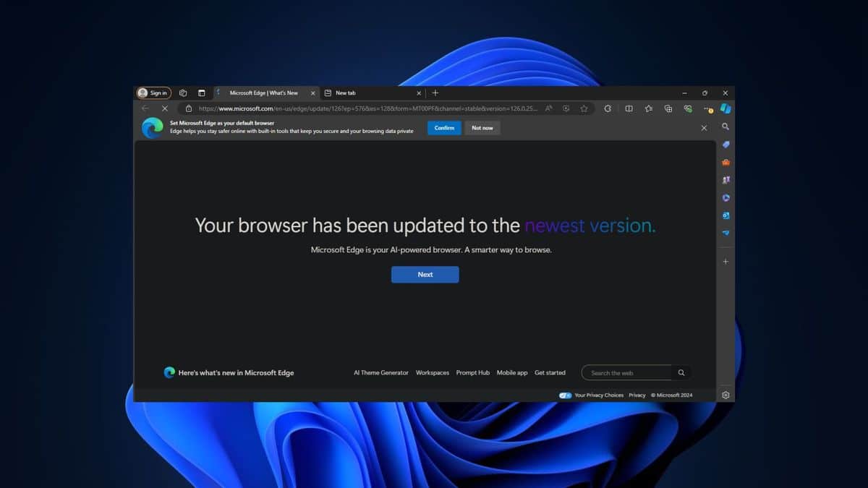Open the Collections icon
Screen dimensions: 868x488
[x=668, y=108]
